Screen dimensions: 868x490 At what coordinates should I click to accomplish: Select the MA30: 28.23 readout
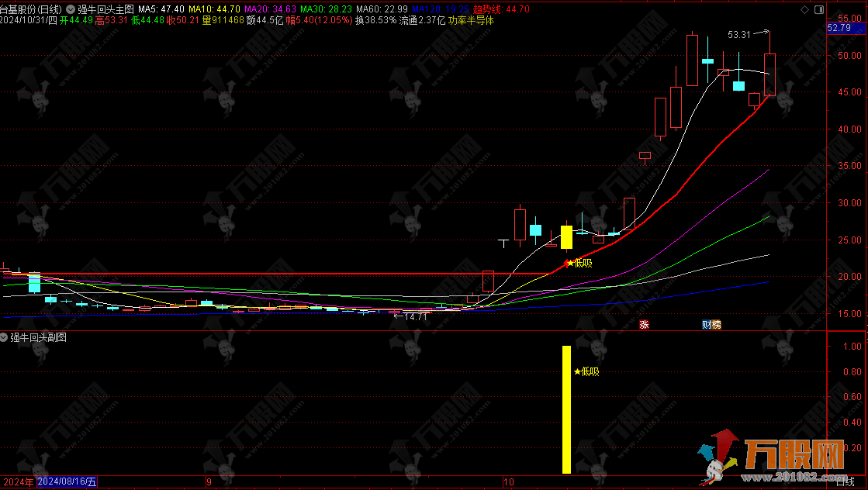(x=326, y=9)
